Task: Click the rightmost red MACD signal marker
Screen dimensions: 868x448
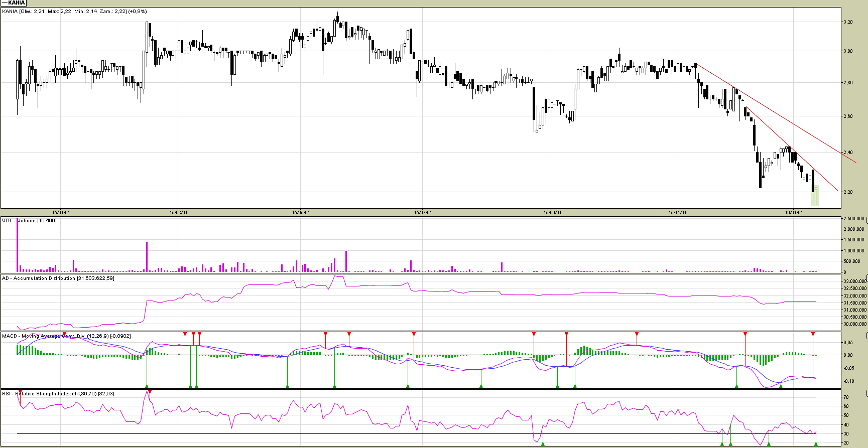Action: (813, 334)
